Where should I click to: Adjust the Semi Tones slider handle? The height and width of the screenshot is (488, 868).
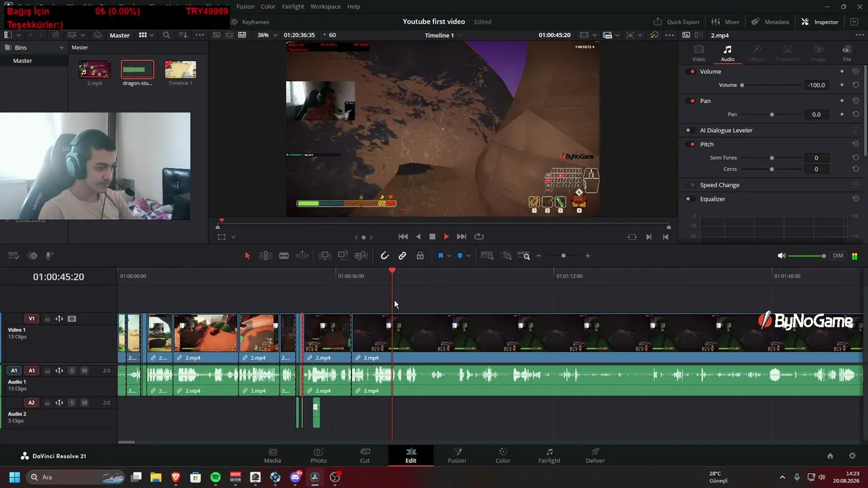click(x=772, y=158)
